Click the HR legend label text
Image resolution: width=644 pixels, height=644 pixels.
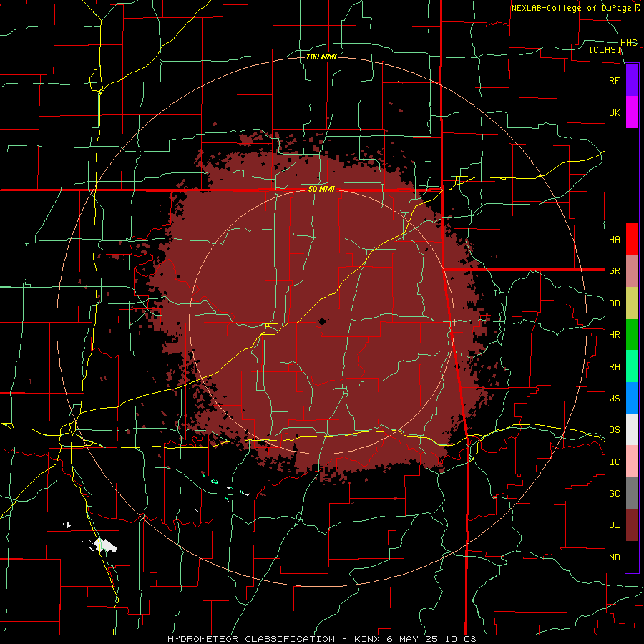614,335
